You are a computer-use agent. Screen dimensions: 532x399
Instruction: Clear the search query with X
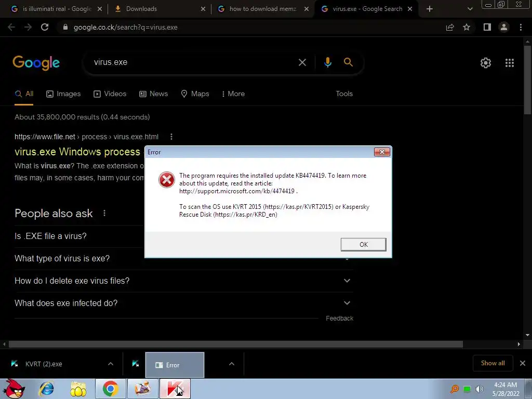[x=302, y=62]
